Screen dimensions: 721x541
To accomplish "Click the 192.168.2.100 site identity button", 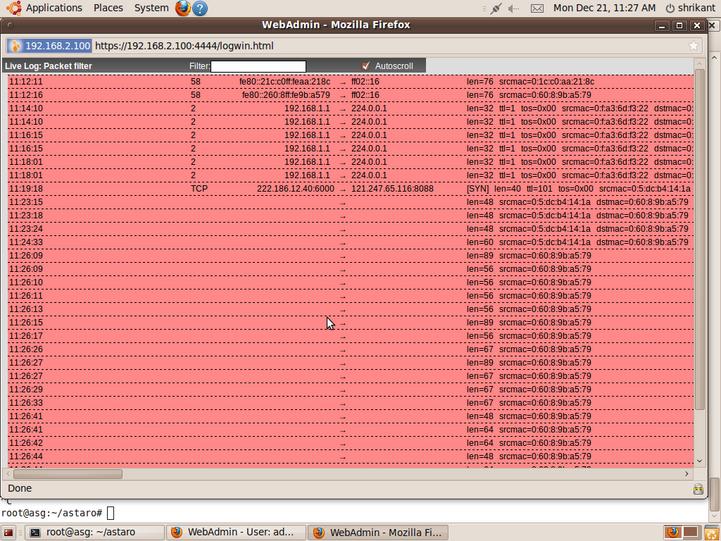I will coord(49,45).
